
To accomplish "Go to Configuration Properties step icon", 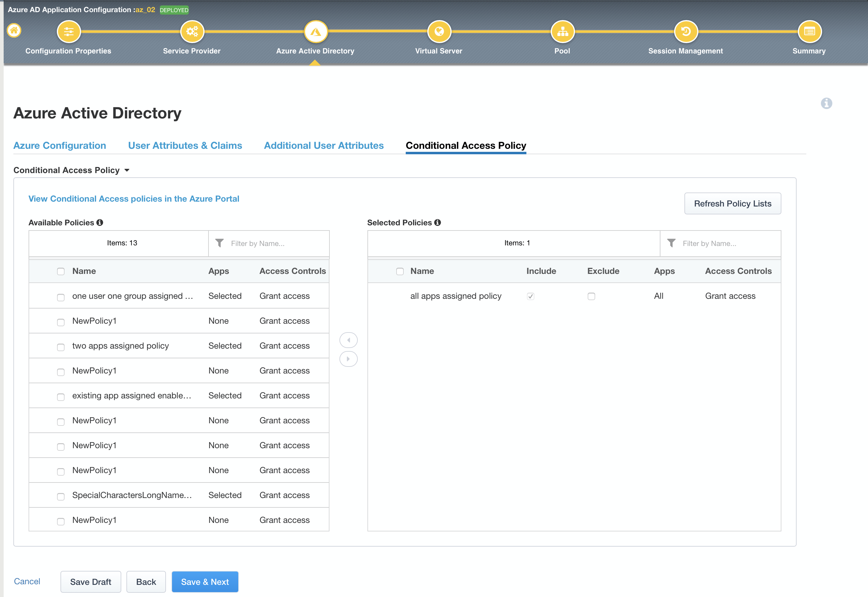I will tap(68, 32).
